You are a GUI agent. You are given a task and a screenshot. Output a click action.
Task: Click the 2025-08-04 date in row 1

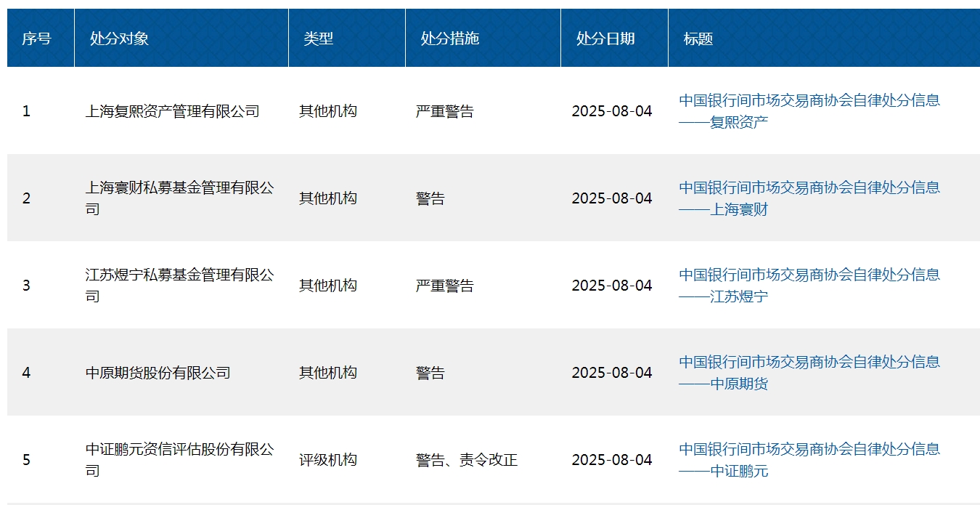click(x=612, y=110)
